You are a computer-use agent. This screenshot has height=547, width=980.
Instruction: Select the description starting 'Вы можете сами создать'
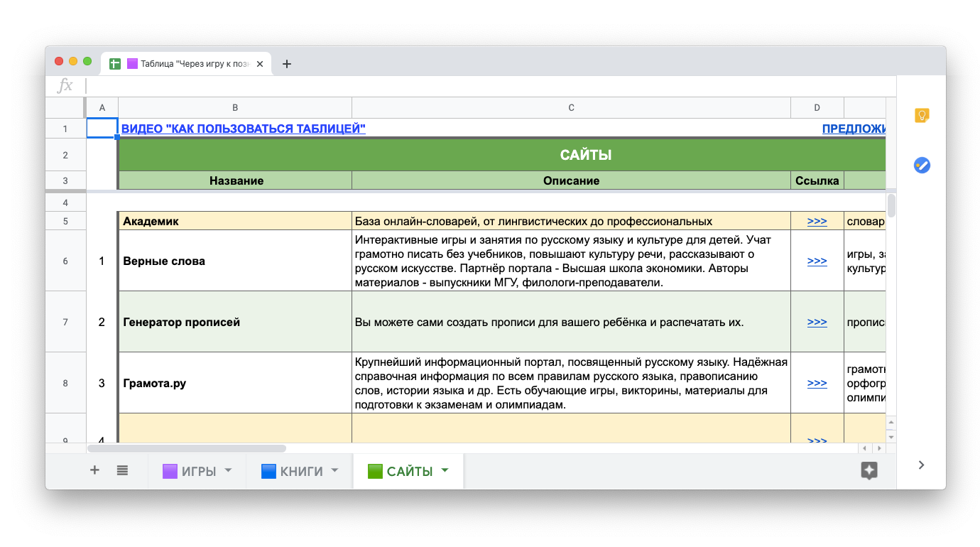pos(572,322)
